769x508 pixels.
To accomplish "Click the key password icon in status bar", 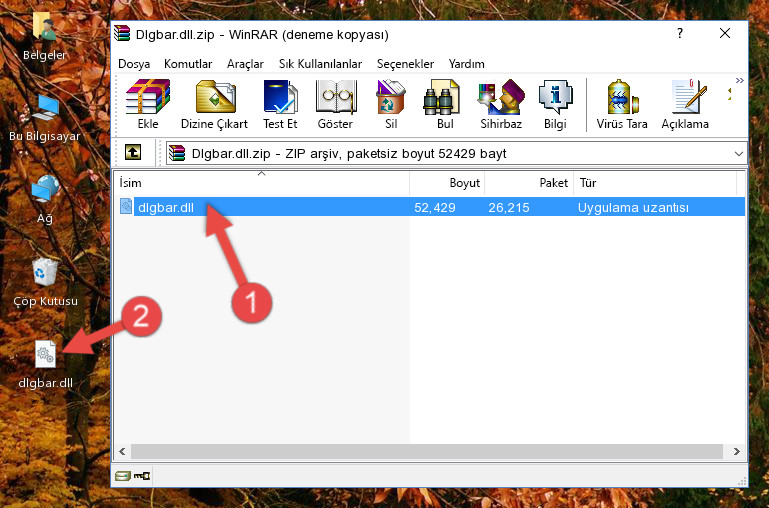I will tap(142, 475).
